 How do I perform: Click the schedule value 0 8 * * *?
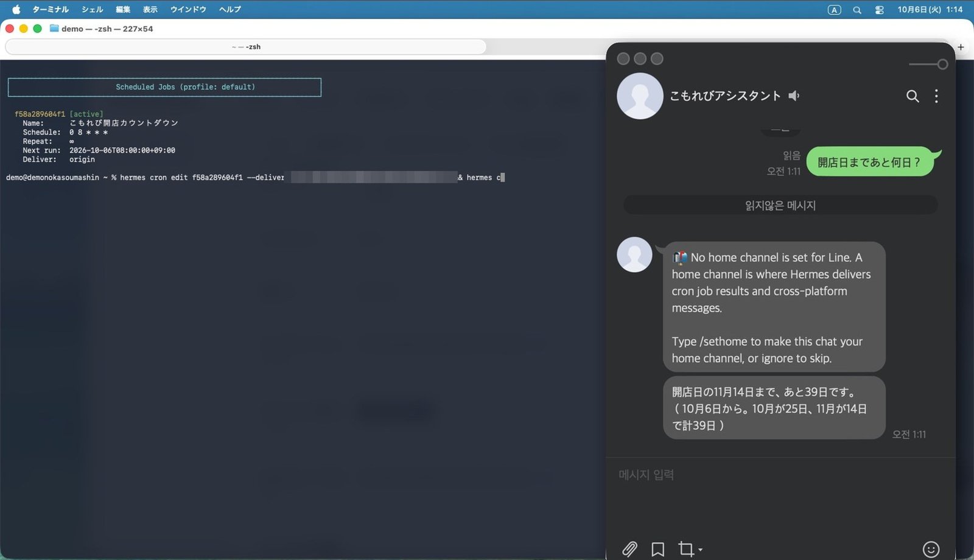88,132
